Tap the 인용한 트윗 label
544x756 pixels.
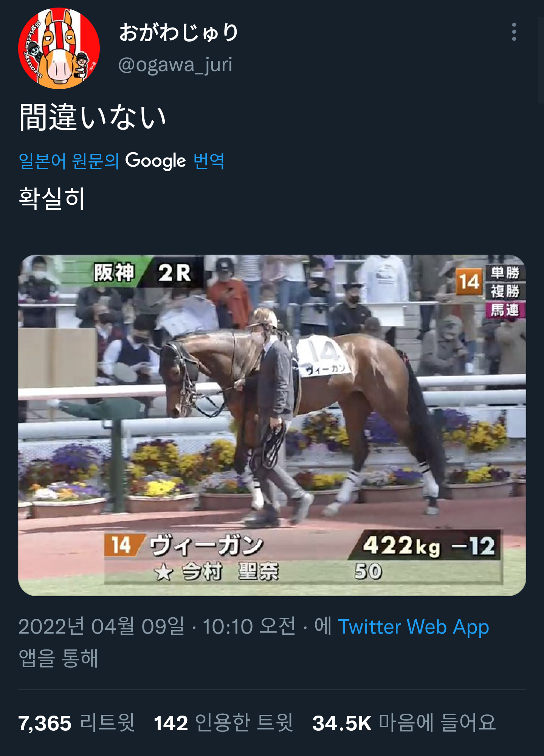[x=243, y=723]
